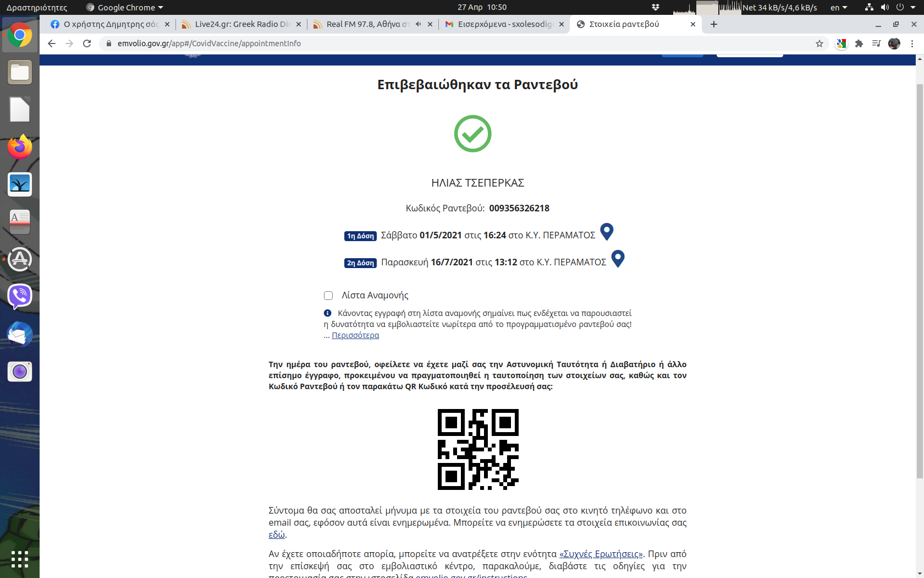Open the image viewer app in dock
Image resolution: width=924 pixels, height=578 pixels.
pos(20,184)
